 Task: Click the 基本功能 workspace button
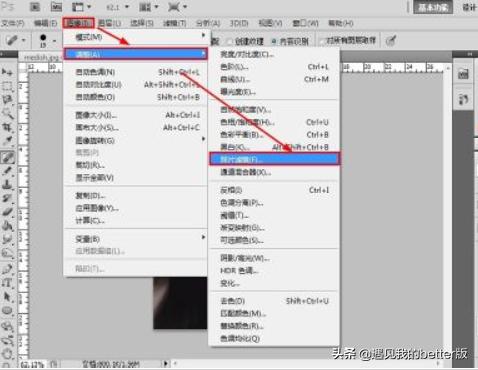pyautogui.click(x=433, y=7)
